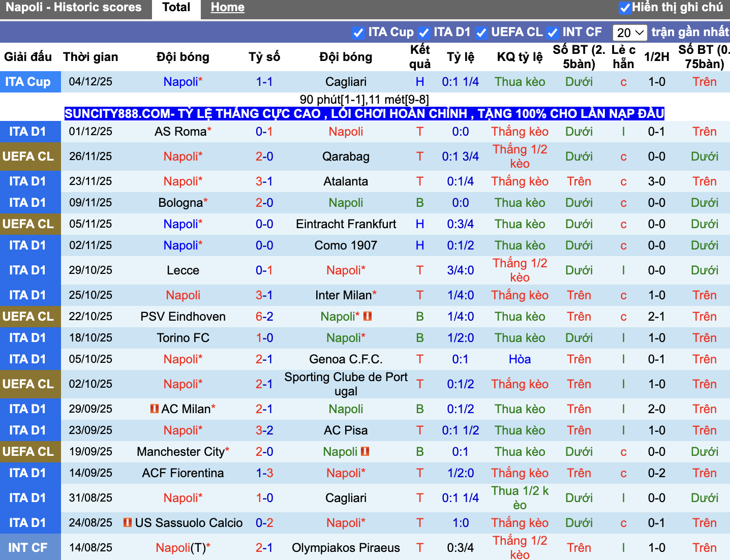Click the 1-1 score in Cagliari cup match
730x560 pixels.
pos(264,82)
